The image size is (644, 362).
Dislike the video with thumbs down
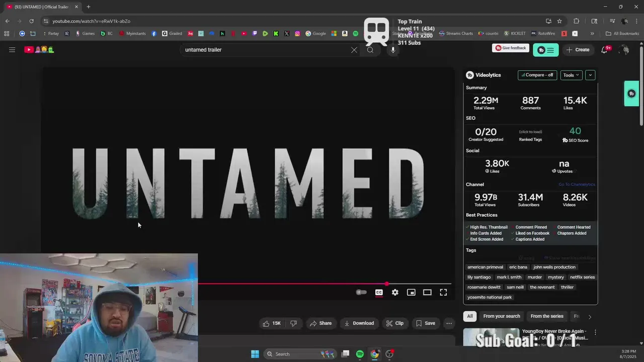point(293,323)
